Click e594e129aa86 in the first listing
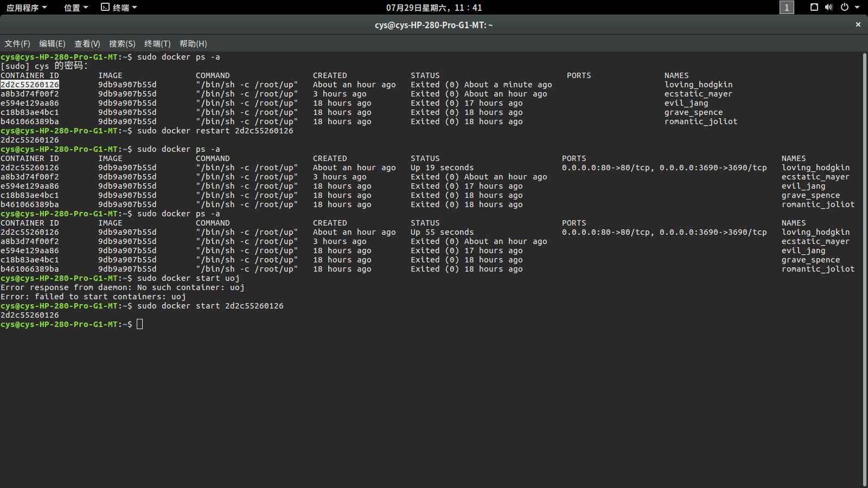 tap(30, 103)
